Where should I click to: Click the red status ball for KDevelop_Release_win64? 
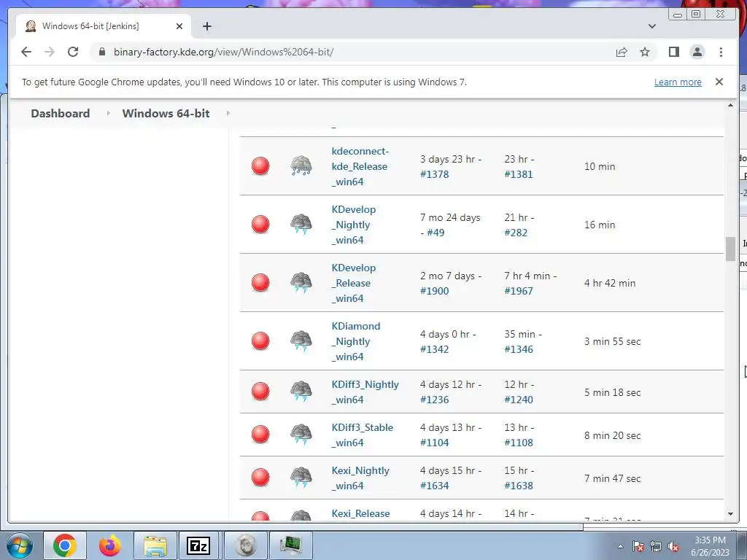260,282
